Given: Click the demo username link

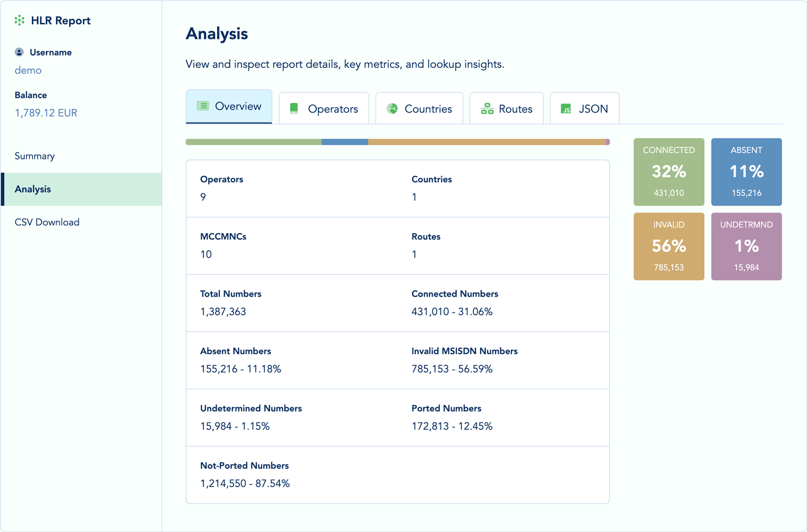Looking at the screenshot, I should pos(28,70).
